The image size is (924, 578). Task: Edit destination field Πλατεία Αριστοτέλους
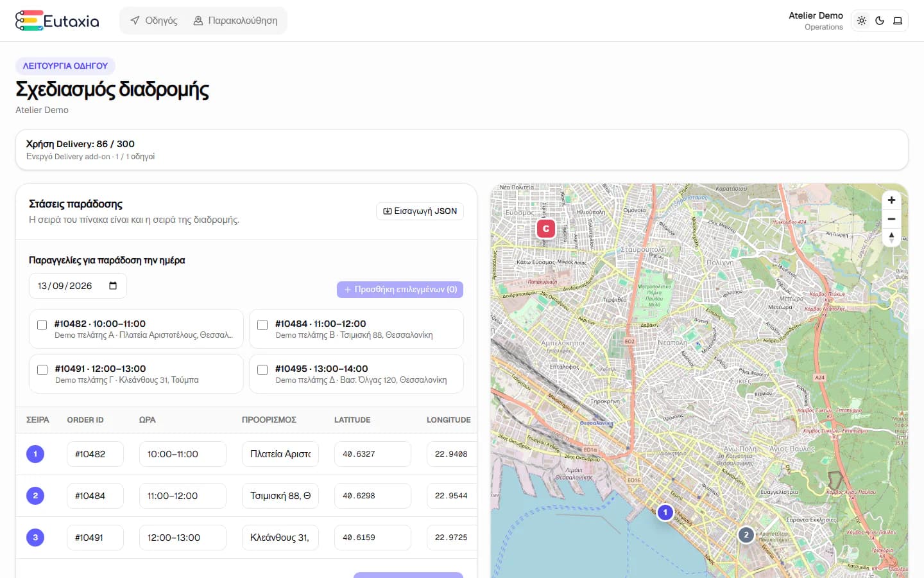point(280,454)
